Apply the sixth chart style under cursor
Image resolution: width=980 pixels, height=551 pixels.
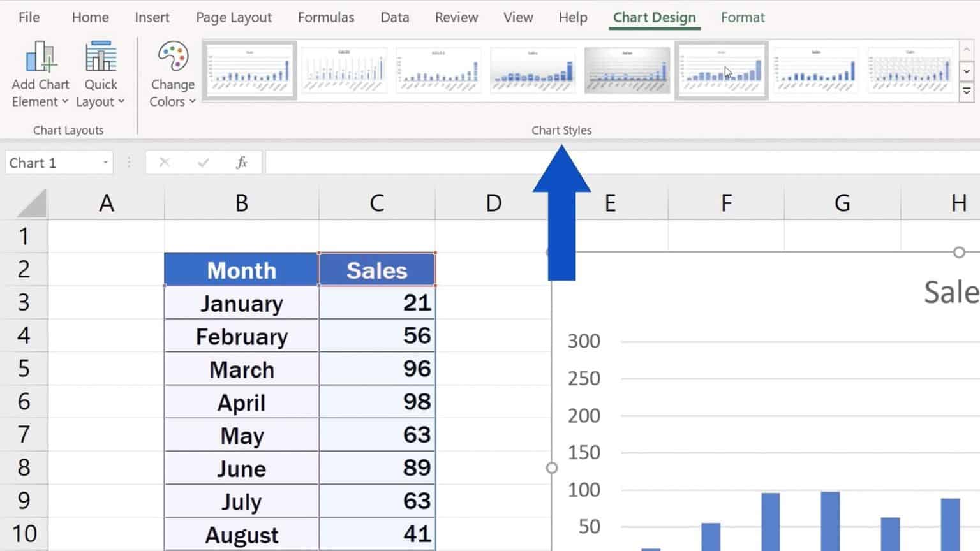coord(722,71)
